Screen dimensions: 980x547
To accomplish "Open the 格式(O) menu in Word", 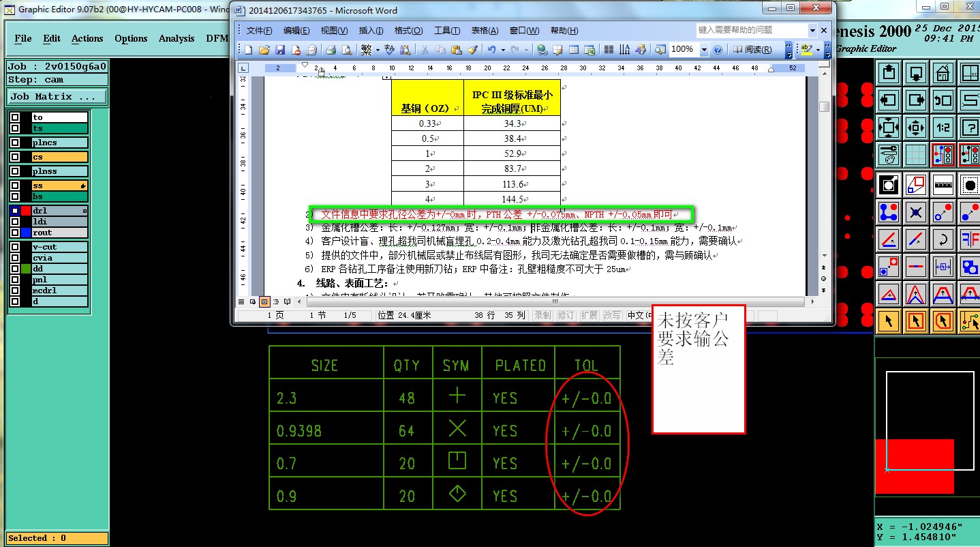I will (x=409, y=31).
